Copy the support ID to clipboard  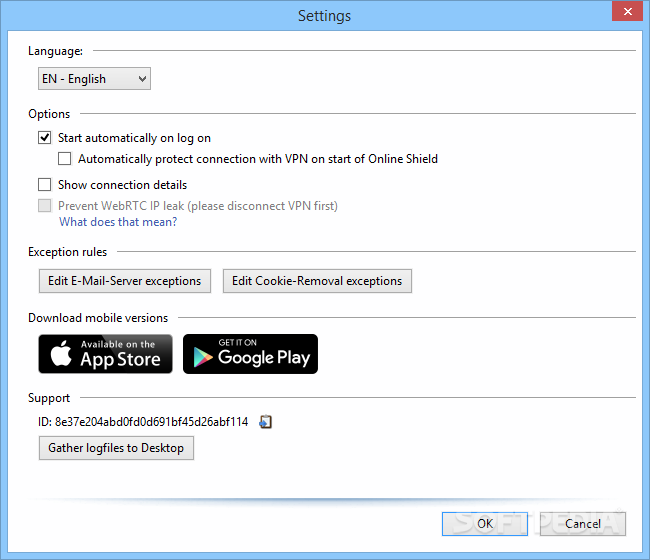coord(265,422)
